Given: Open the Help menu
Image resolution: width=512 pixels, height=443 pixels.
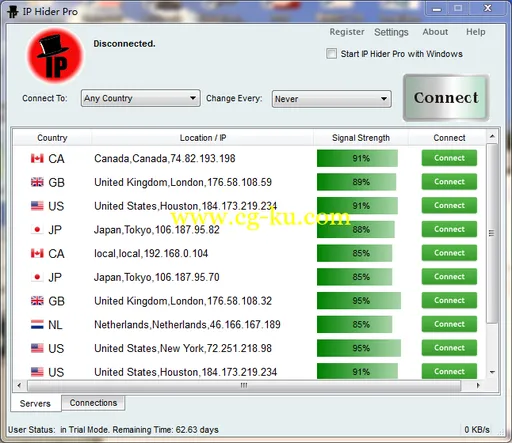Looking at the screenshot, I should pyautogui.click(x=475, y=32).
